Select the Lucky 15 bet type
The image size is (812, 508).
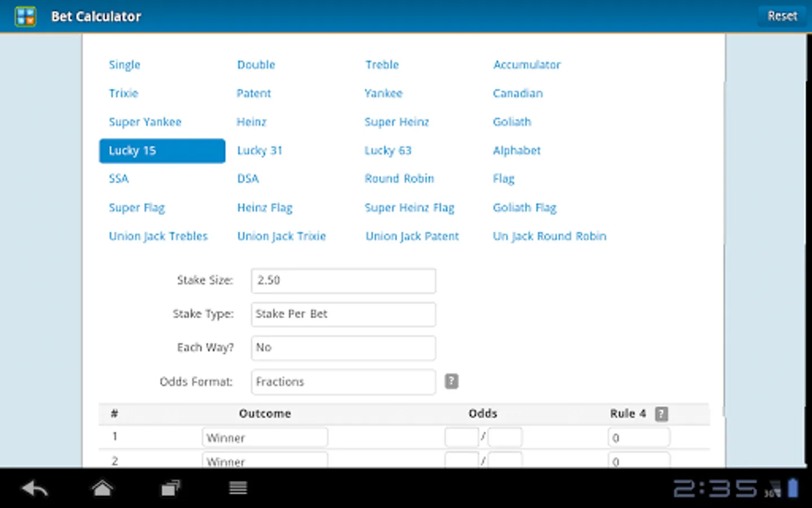[x=162, y=151]
